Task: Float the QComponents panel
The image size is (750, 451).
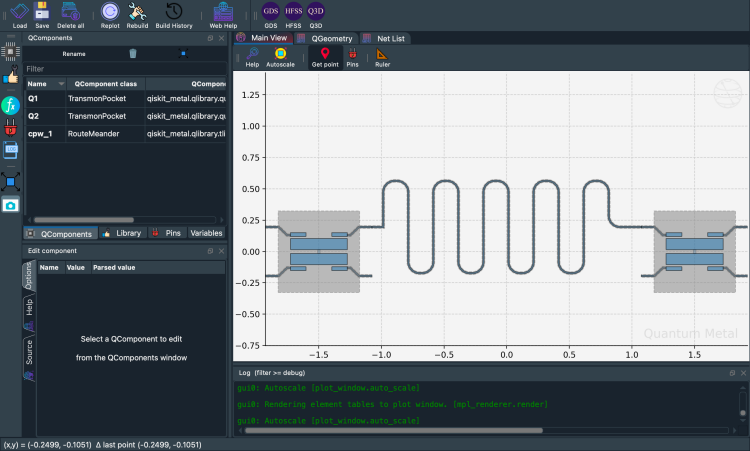Action: [210, 38]
